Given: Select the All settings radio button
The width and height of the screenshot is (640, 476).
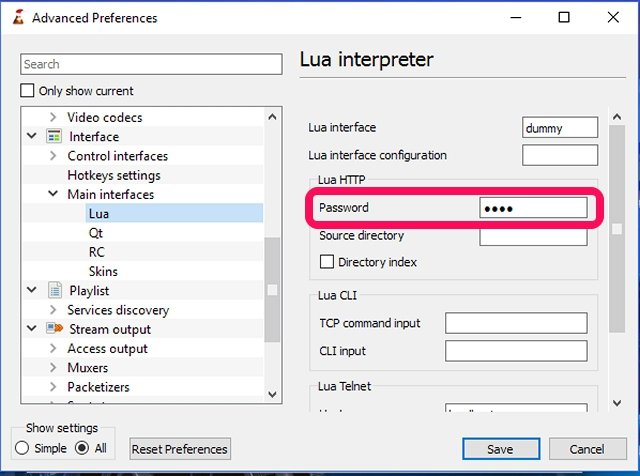Looking at the screenshot, I should point(83,449).
